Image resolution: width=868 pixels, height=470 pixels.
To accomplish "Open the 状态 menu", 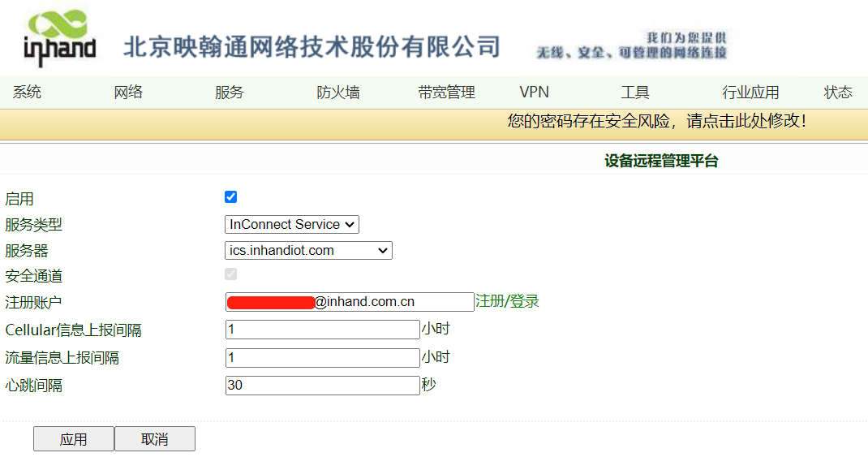I will click(x=838, y=93).
